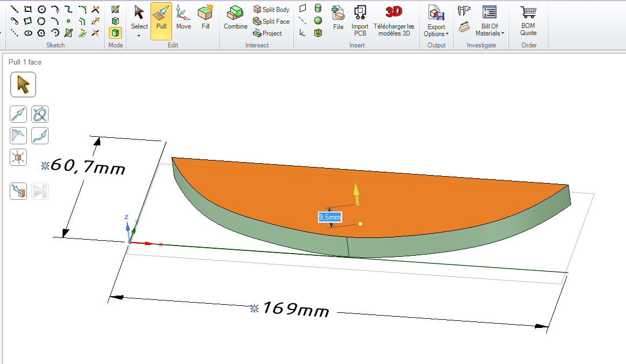626x364 pixels.
Task: Click the Split Face ribbon item
Action: click(x=271, y=21)
